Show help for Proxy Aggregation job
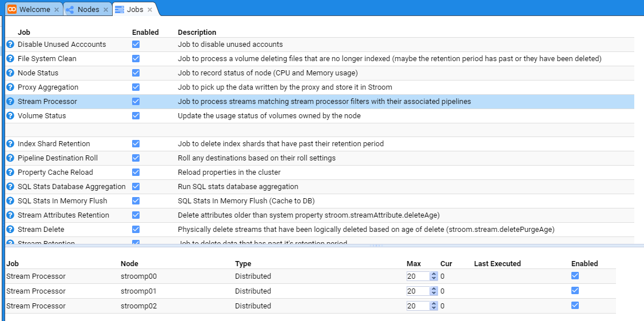 point(10,87)
